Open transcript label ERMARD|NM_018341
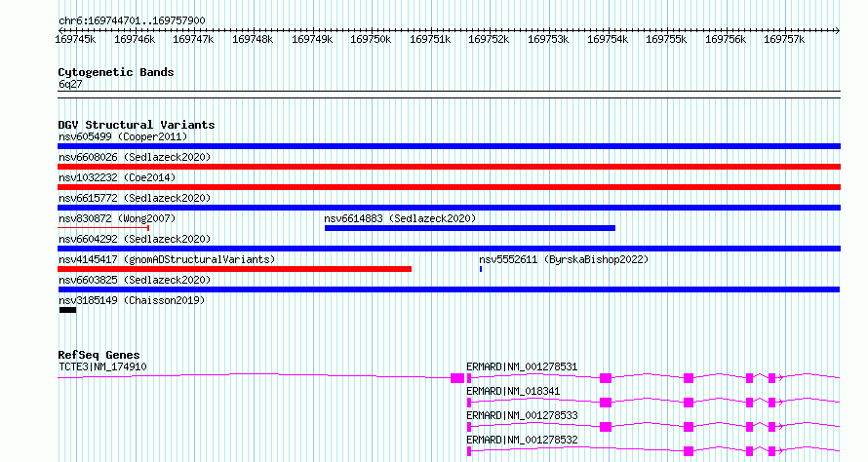The image size is (868, 462). (513, 391)
